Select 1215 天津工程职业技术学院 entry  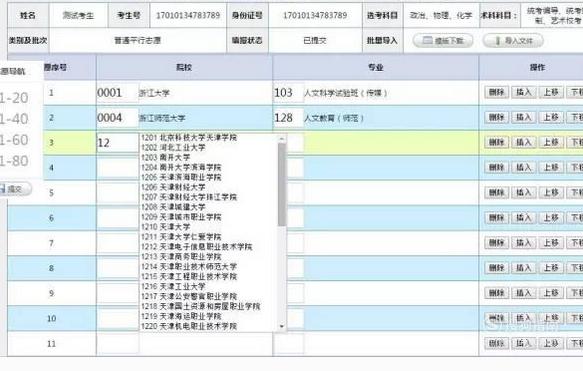click(189, 277)
